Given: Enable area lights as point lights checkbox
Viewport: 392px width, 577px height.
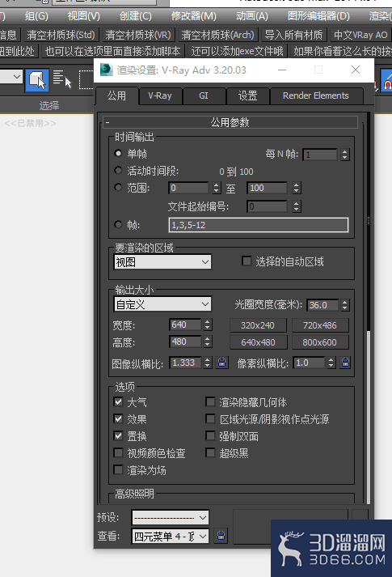Looking at the screenshot, I should click(x=210, y=418).
